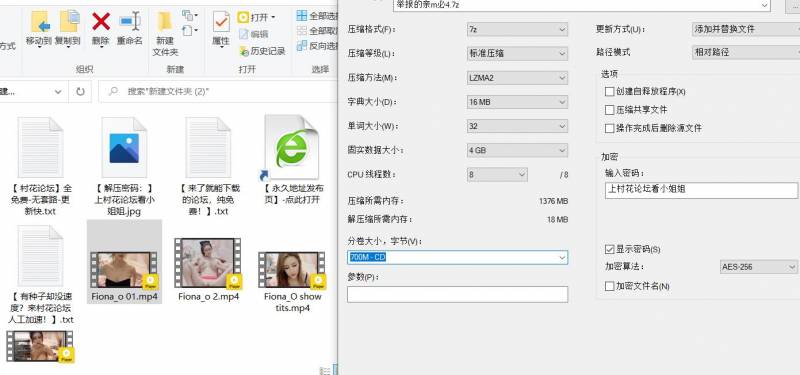Expand the compression level (压缩等级) dropdown
Image resolution: width=800 pixels, height=375 pixels.
point(517,53)
